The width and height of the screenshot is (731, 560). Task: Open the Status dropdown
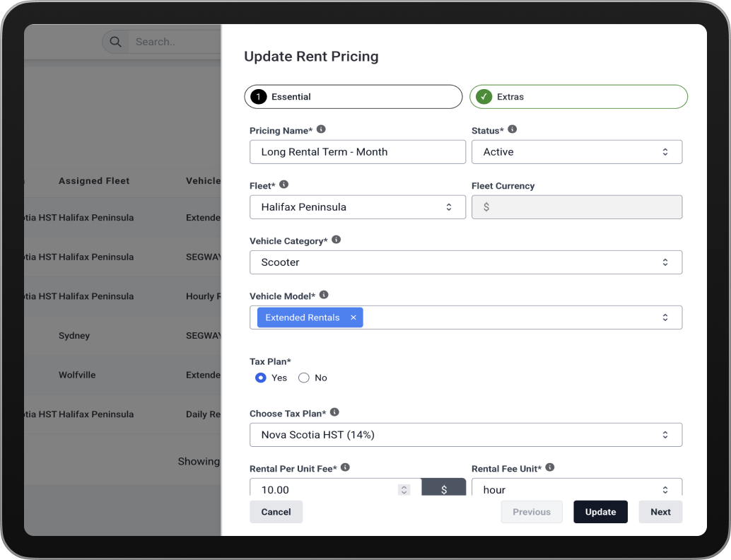(x=576, y=152)
